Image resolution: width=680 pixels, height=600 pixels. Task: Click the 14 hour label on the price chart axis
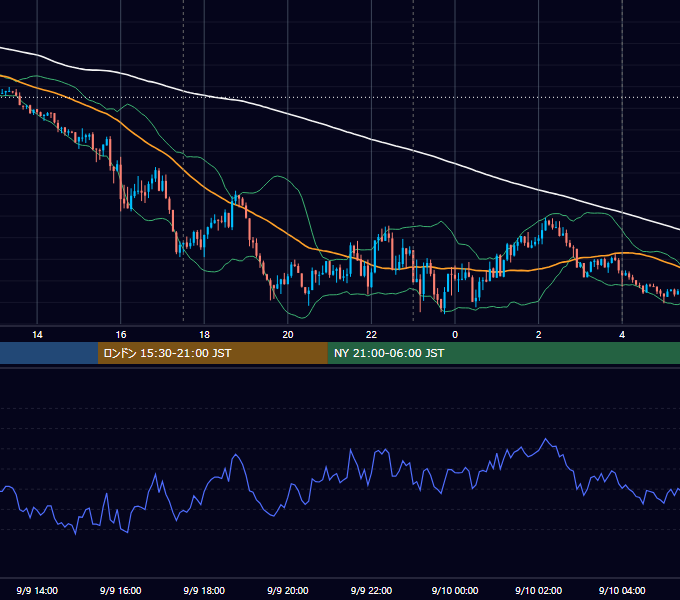37,335
